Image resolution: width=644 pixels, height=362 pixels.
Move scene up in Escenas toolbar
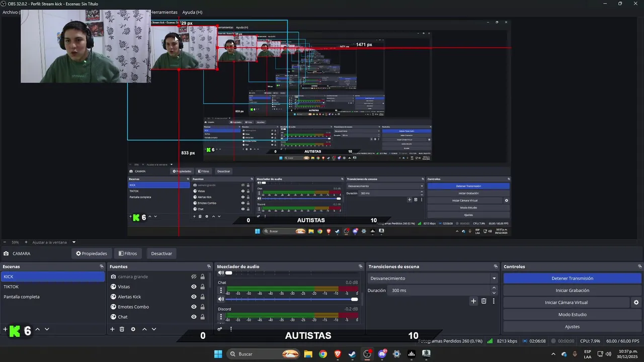(37, 329)
